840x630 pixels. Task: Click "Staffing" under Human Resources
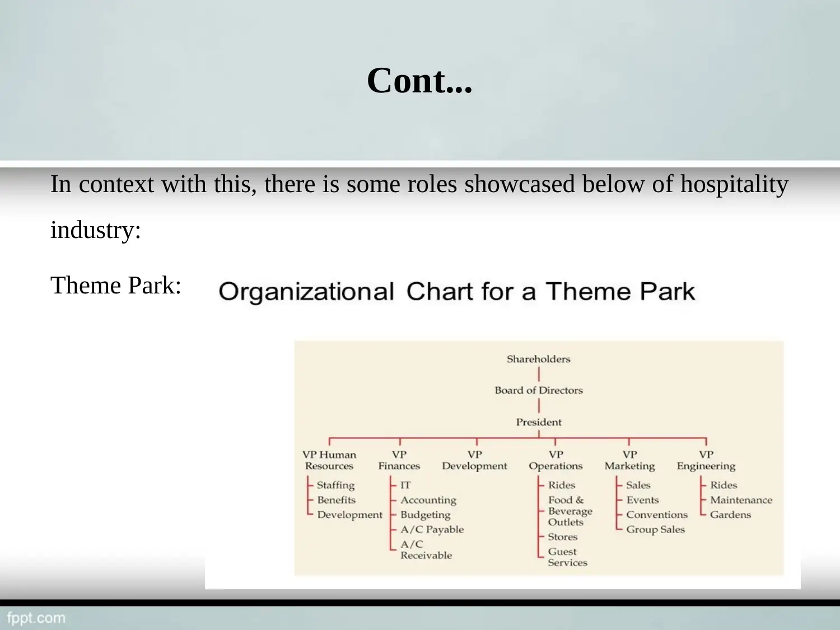click(x=335, y=486)
